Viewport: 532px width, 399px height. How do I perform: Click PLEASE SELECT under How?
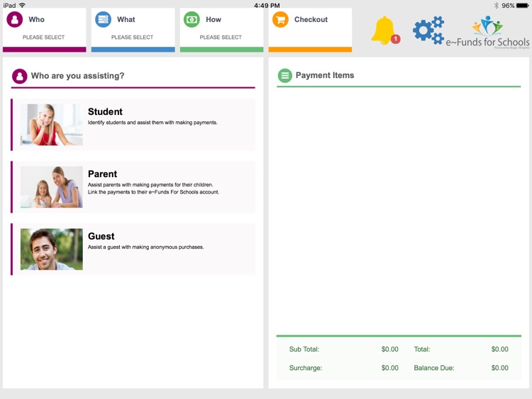coord(221,38)
